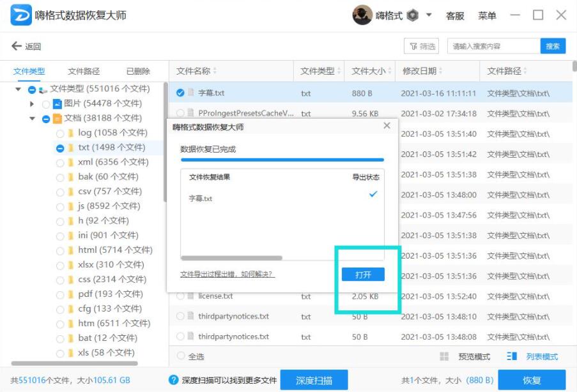
Task: Check the js folder checkbox
Action: tap(60, 207)
